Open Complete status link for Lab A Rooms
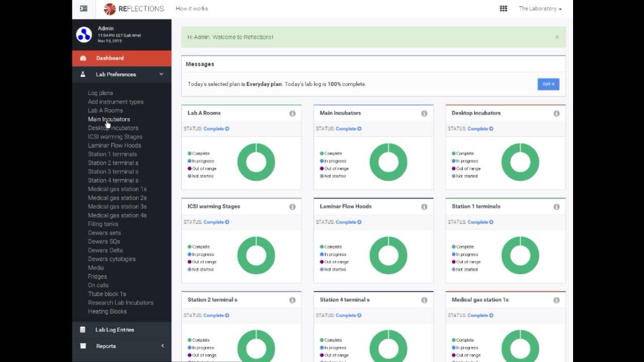644x362 pixels. coord(216,129)
